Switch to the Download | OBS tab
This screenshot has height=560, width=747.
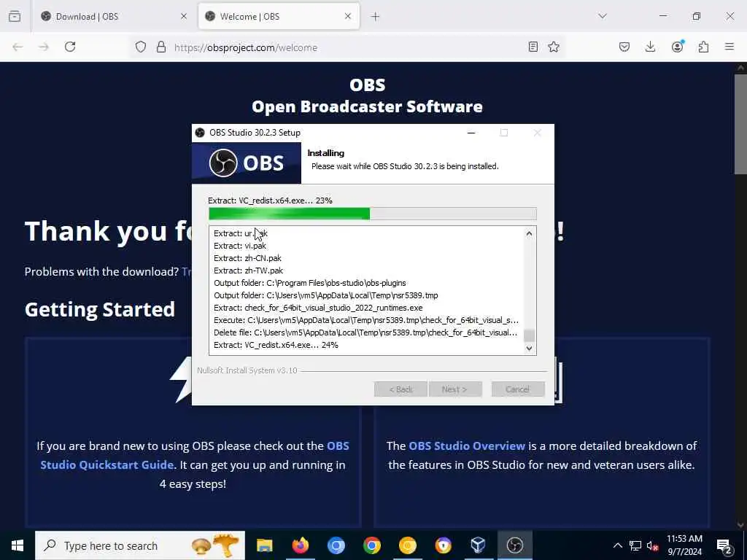click(113, 16)
